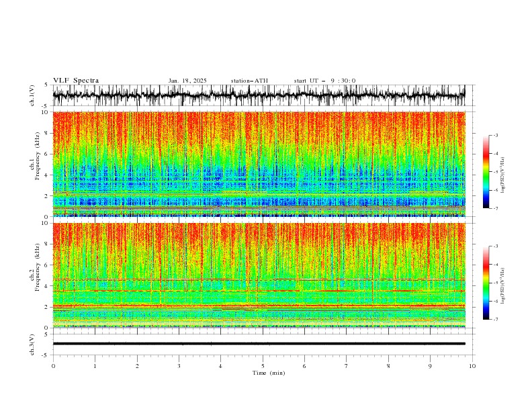Click the upper colorbar 'log(PSD)(V²/Hz)' label
Viewport: 532px width, 411px height.
pyautogui.click(x=504, y=175)
